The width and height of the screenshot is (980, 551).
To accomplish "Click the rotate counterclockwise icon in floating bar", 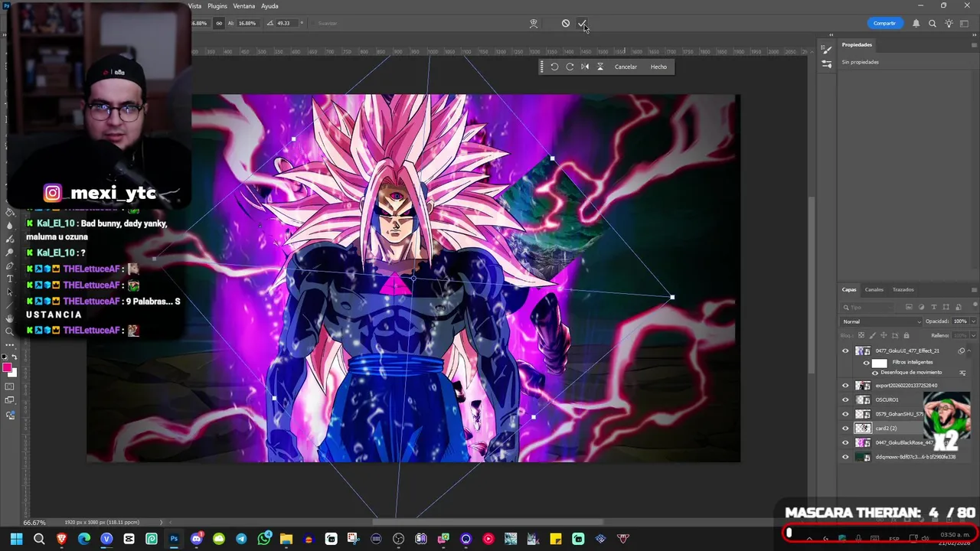I will pos(554,67).
